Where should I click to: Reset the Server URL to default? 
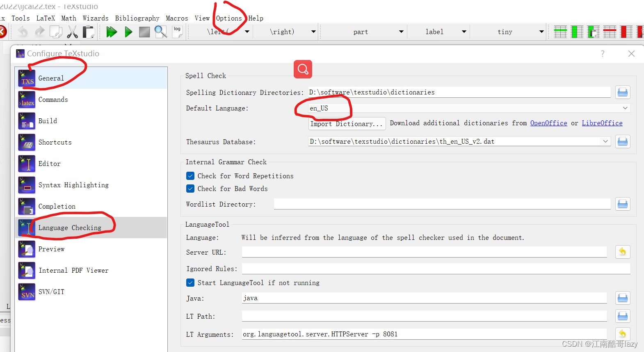(623, 252)
